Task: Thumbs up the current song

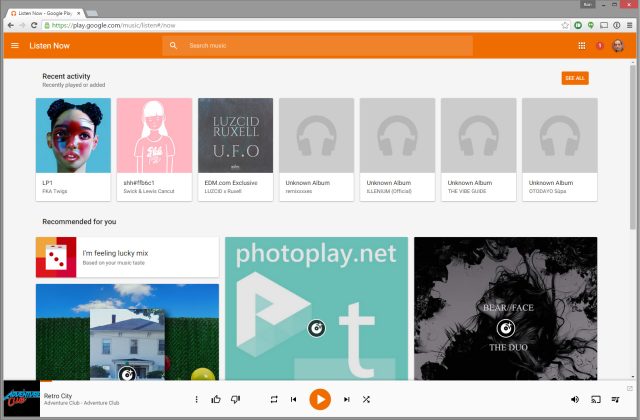Action: tap(216, 399)
